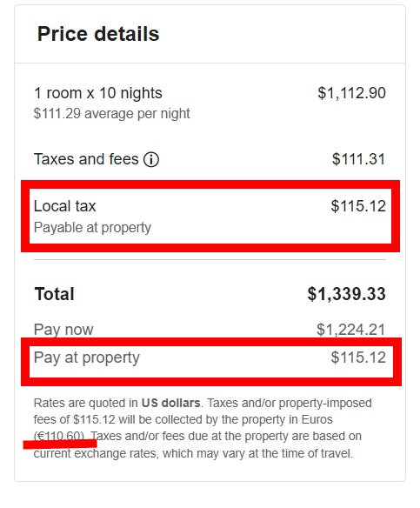
Task: Click the $111.29 average per night text
Action: (111, 114)
